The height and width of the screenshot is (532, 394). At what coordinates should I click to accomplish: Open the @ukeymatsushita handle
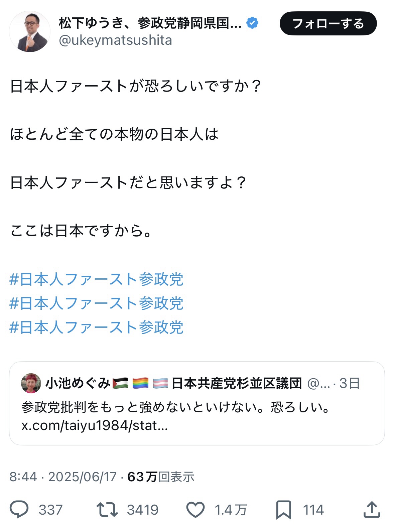coord(115,40)
